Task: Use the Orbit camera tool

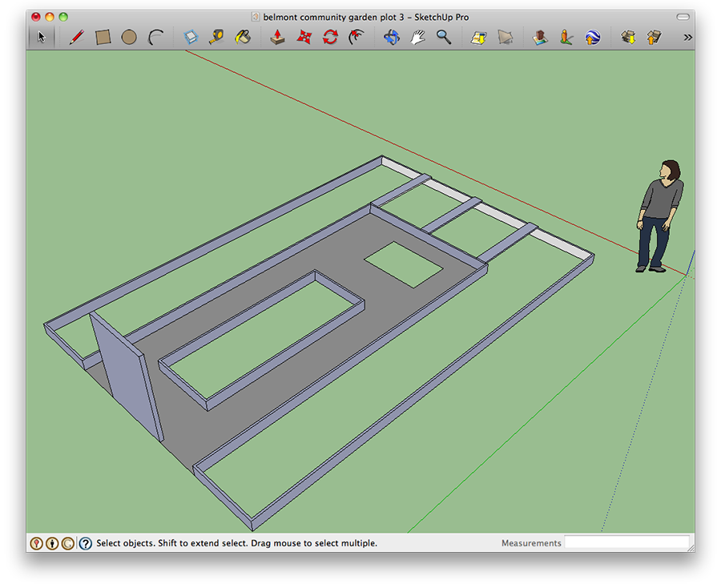Action: pyautogui.click(x=391, y=37)
